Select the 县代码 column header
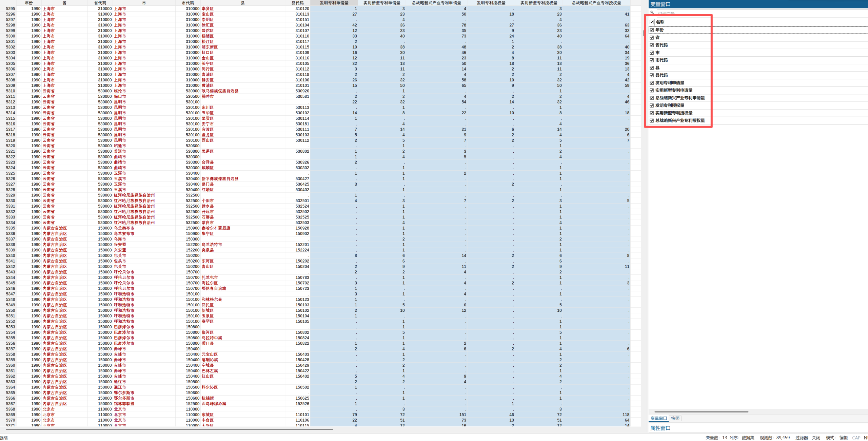This screenshot has width=868, height=441. (x=297, y=3)
